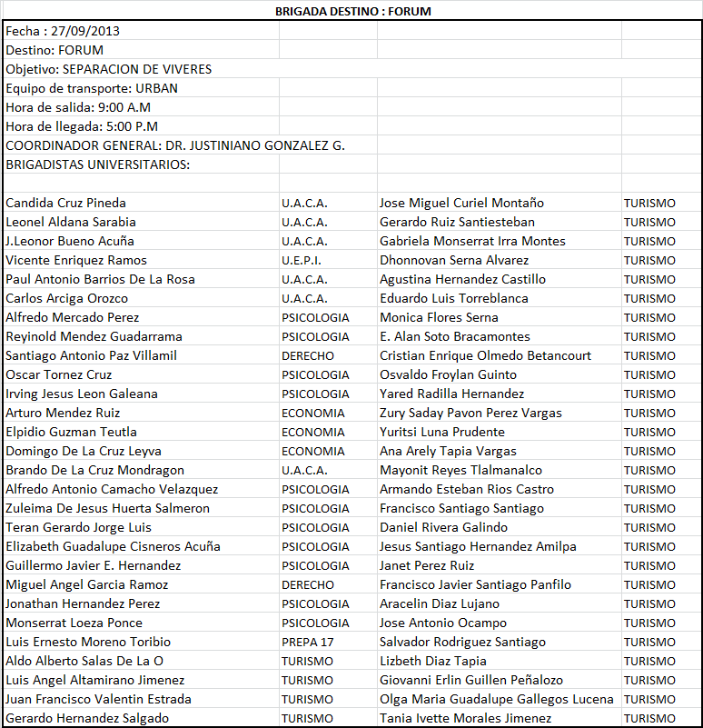Screen dimensions: 703x728
Task: Click 'Olga Maria Guadalupe Gallegos Lucena' cell
Action: tap(496, 699)
